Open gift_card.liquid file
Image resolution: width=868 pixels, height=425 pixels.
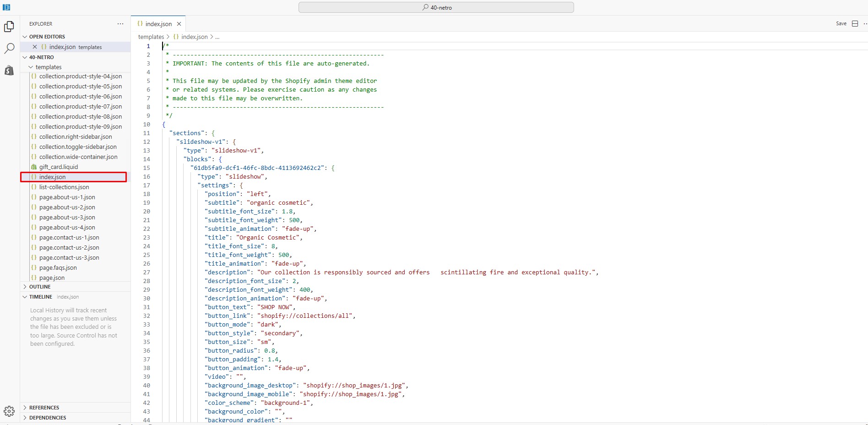pos(58,167)
